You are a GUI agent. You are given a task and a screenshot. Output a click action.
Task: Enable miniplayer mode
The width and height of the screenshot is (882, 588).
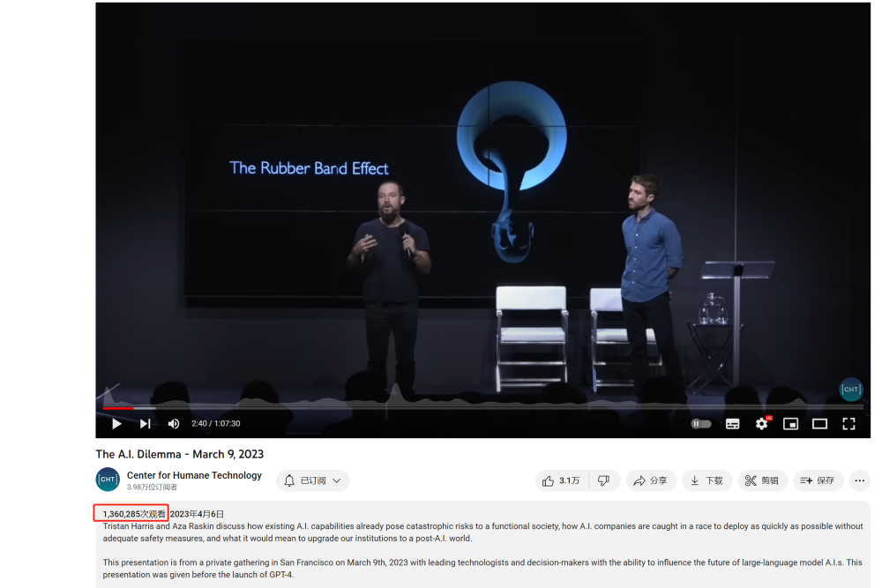(x=791, y=424)
